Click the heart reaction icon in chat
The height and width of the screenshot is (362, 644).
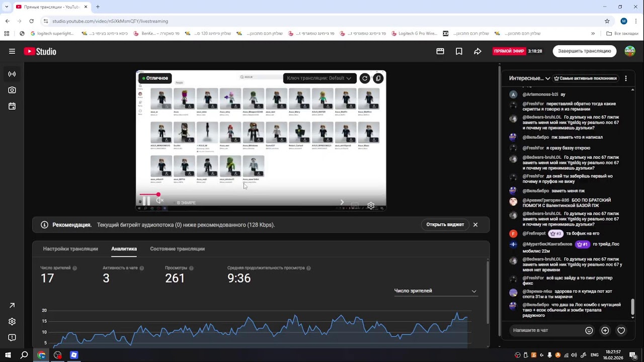[621, 330]
